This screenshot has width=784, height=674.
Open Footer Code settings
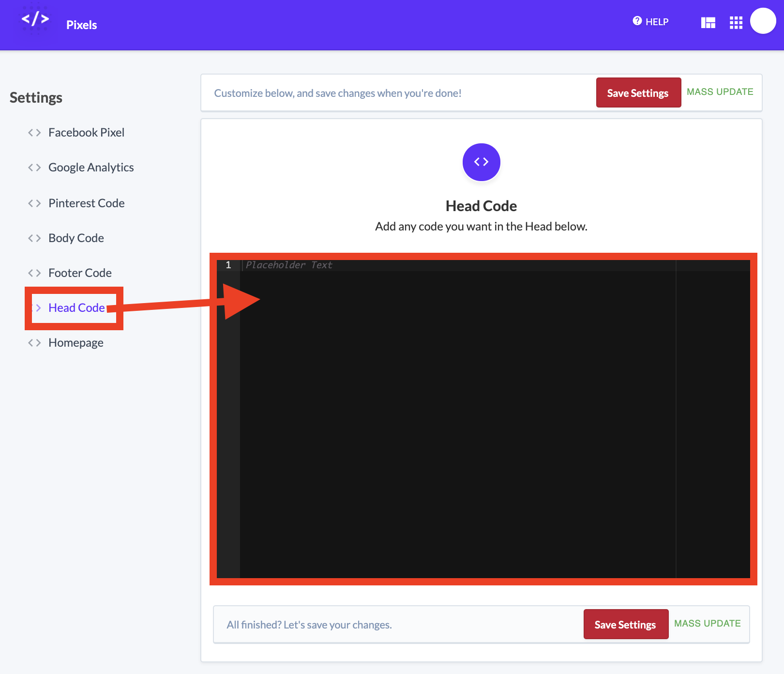click(x=80, y=273)
